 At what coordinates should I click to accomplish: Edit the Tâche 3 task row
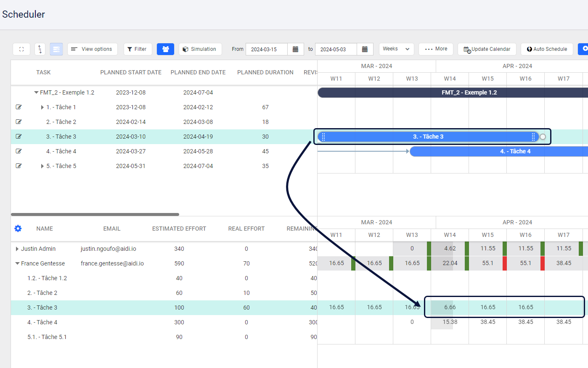[x=19, y=136]
